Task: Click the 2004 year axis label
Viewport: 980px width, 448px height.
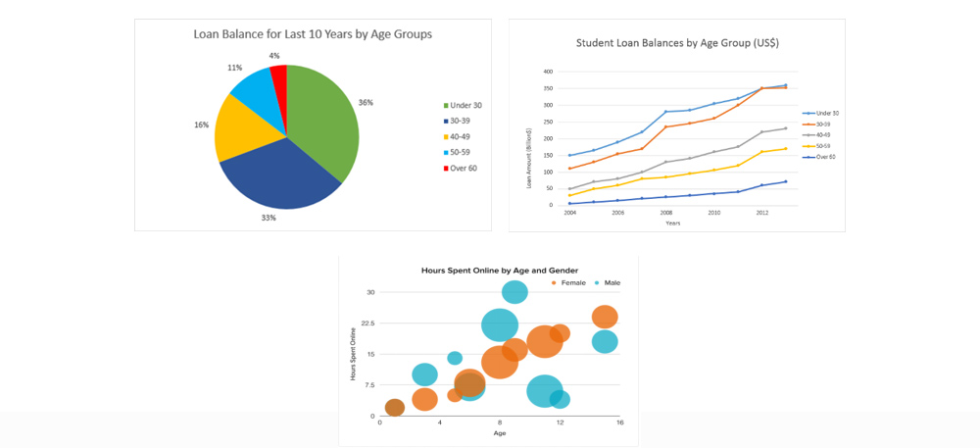Action: point(569,213)
